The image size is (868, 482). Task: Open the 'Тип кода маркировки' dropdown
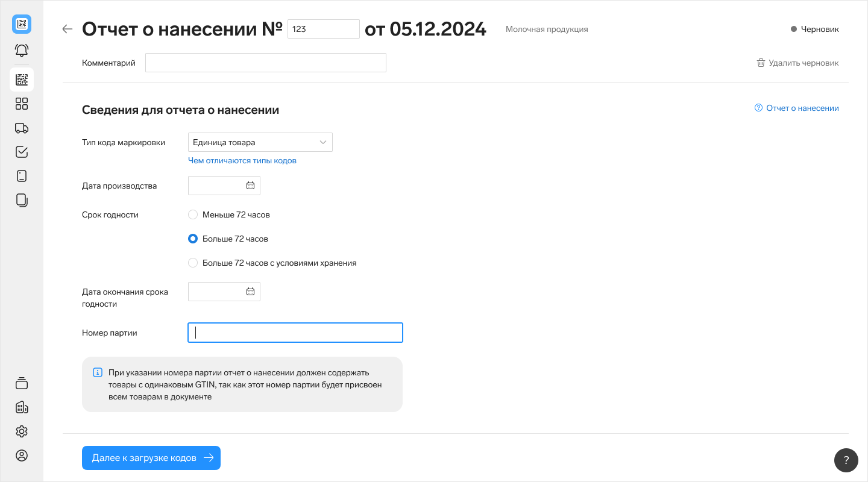[x=260, y=142]
